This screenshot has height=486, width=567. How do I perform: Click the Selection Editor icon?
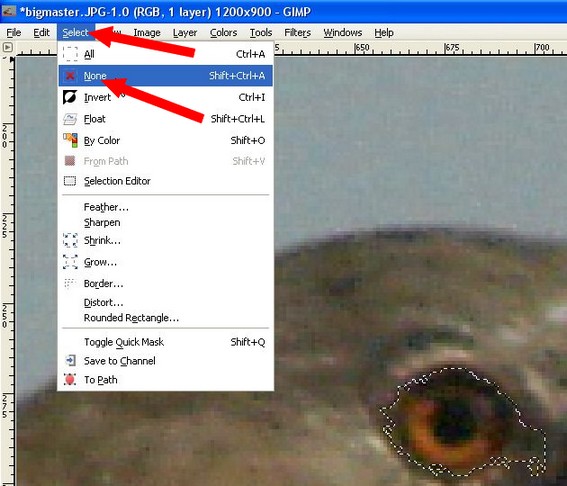click(x=70, y=180)
